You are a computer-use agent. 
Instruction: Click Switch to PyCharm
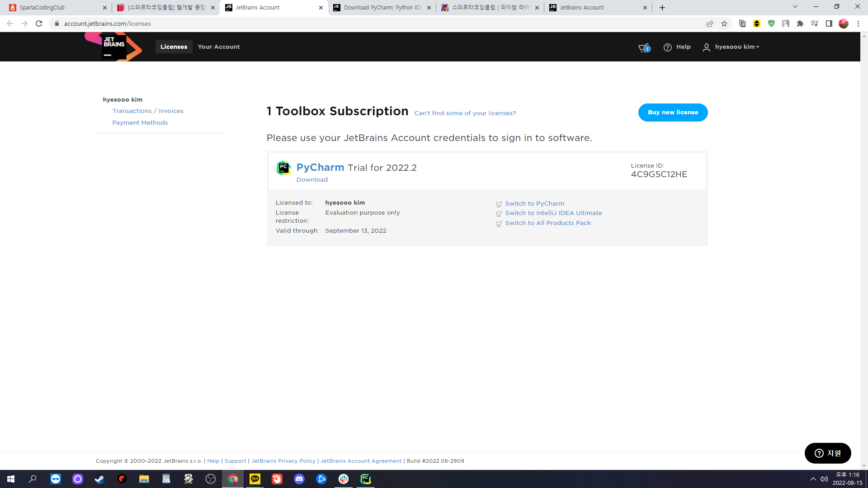534,204
